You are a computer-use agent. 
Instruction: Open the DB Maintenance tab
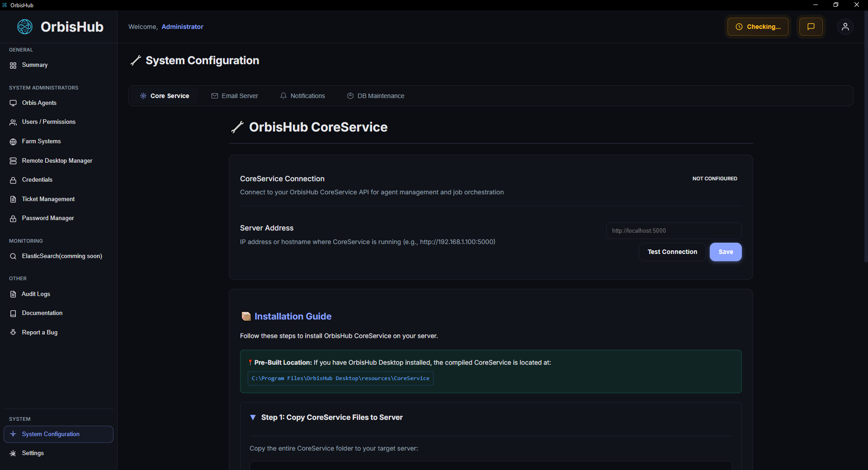376,96
